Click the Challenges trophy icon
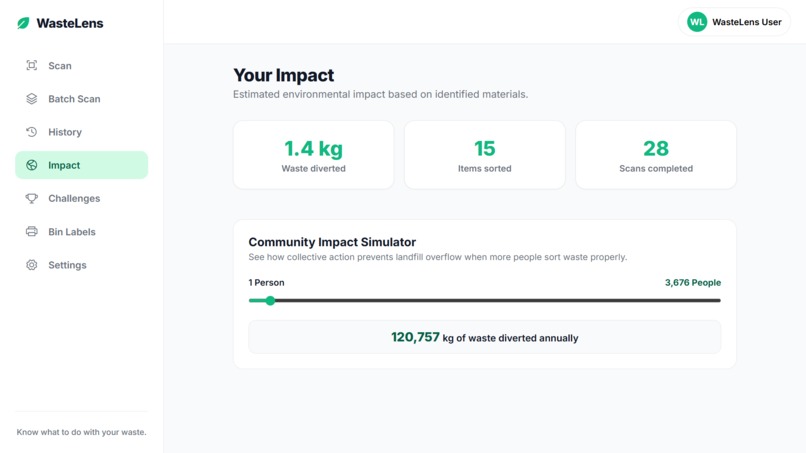The width and height of the screenshot is (806, 453). click(x=31, y=198)
